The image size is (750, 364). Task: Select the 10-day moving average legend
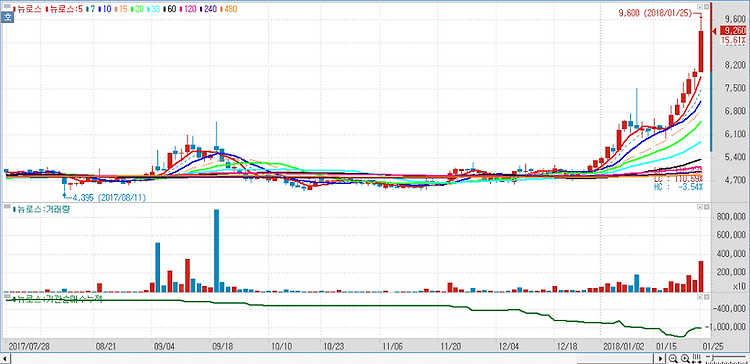coord(105,9)
